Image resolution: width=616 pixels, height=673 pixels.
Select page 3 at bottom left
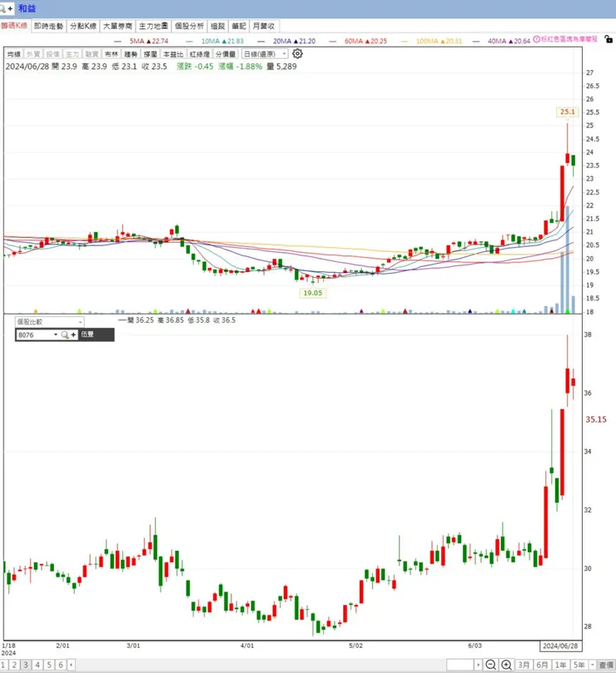click(x=26, y=665)
